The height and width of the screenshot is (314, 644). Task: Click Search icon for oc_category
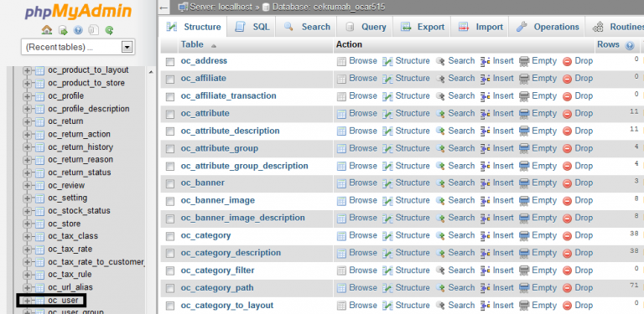[x=440, y=236]
